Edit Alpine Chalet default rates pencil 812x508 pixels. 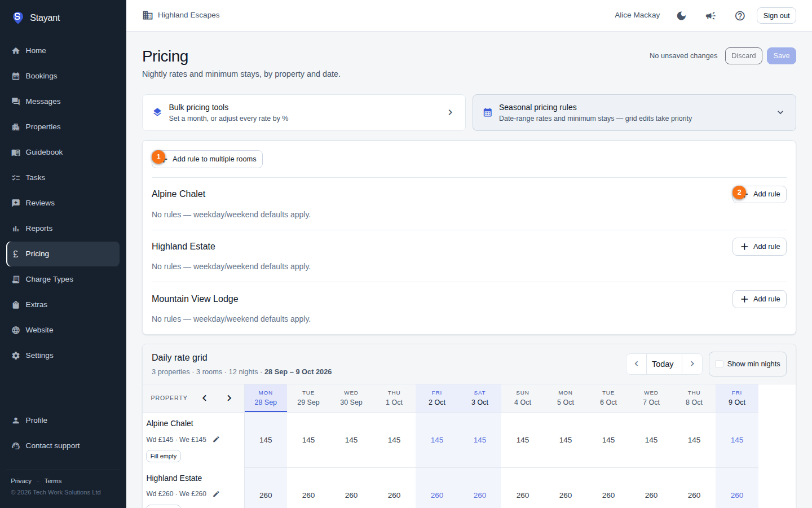coord(216,439)
